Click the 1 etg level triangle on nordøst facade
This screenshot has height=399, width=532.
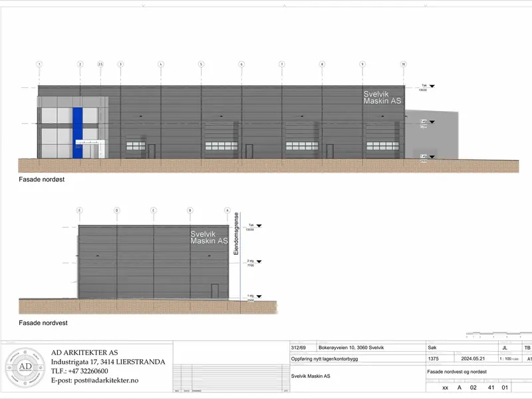tap(432, 157)
